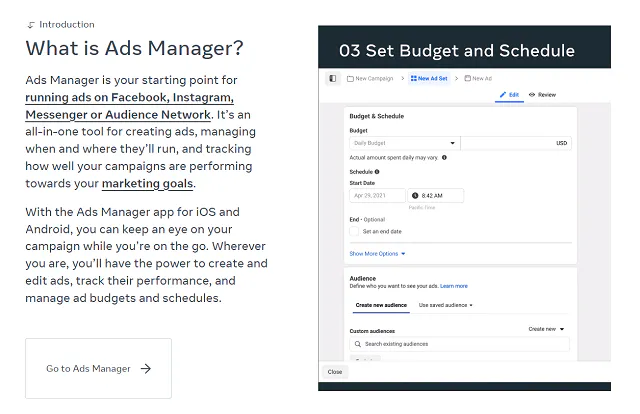Click the Audience section heading
Image resolution: width=640 pixels, height=414 pixels.
(362, 278)
